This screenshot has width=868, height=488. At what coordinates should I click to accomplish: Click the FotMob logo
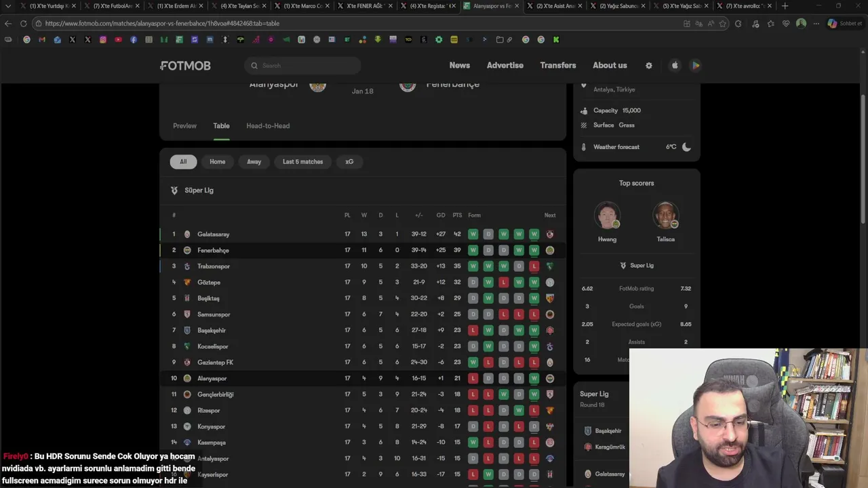click(x=185, y=66)
